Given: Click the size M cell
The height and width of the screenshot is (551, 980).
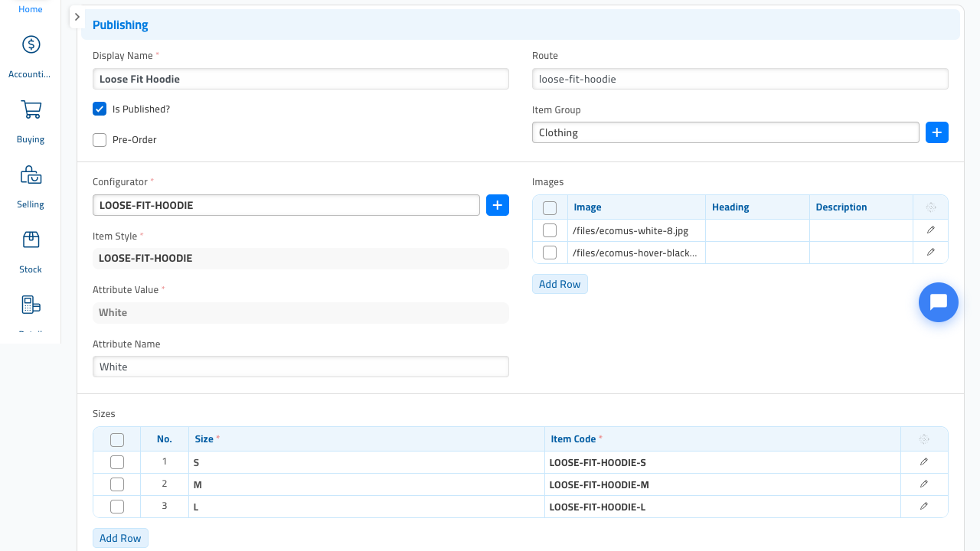Looking at the screenshot, I should [367, 484].
